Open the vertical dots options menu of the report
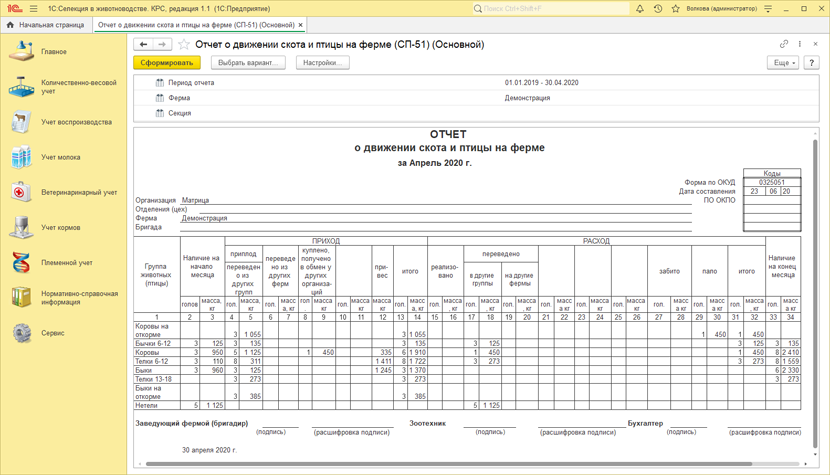830x475 pixels. click(x=800, y=45)
